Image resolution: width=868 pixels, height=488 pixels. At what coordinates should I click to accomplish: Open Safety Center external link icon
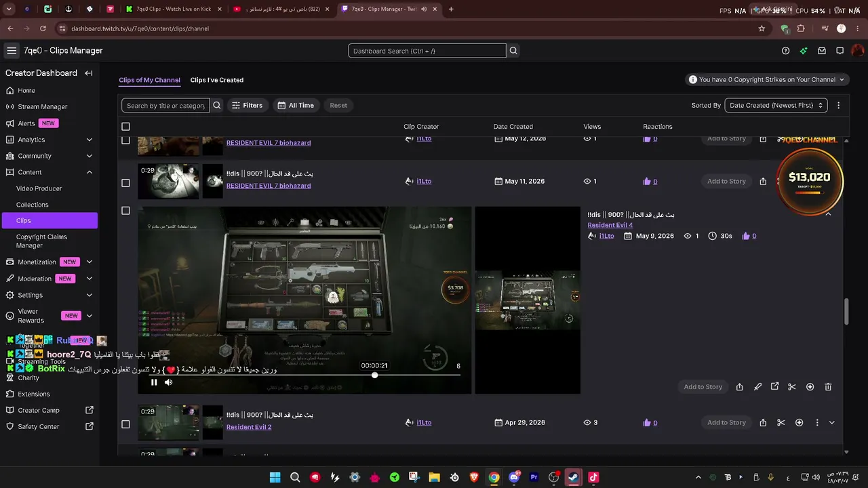[90, 426]
